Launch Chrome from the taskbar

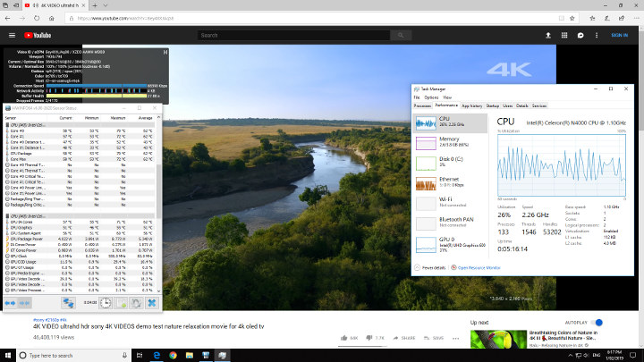click(x=173, y=356)
